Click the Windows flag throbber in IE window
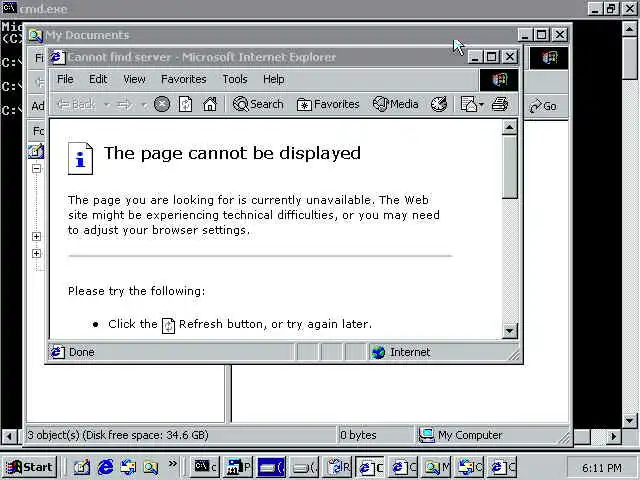 499,80
